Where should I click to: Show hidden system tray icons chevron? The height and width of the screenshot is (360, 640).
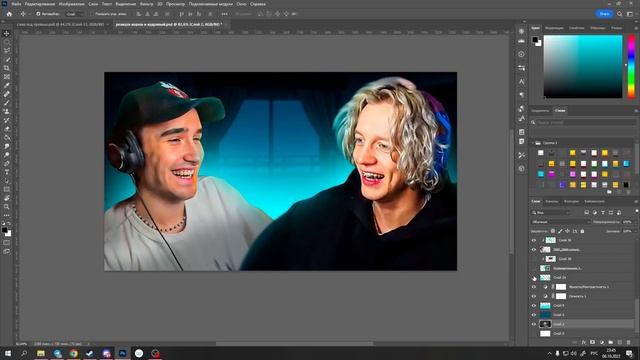point(549,353)
